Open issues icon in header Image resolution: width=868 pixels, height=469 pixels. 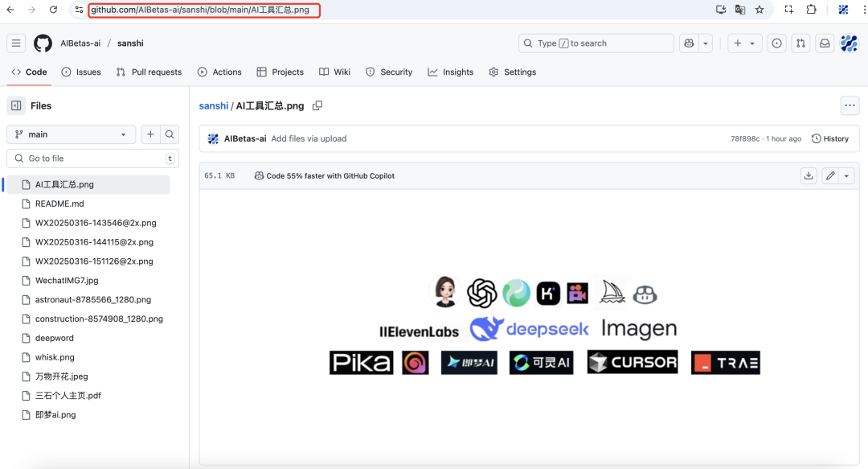pyautogui.click(x=776, y=43)
